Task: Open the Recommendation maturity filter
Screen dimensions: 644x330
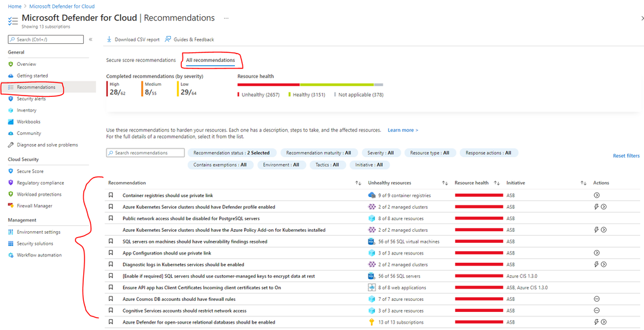Action: pos(319,153)
